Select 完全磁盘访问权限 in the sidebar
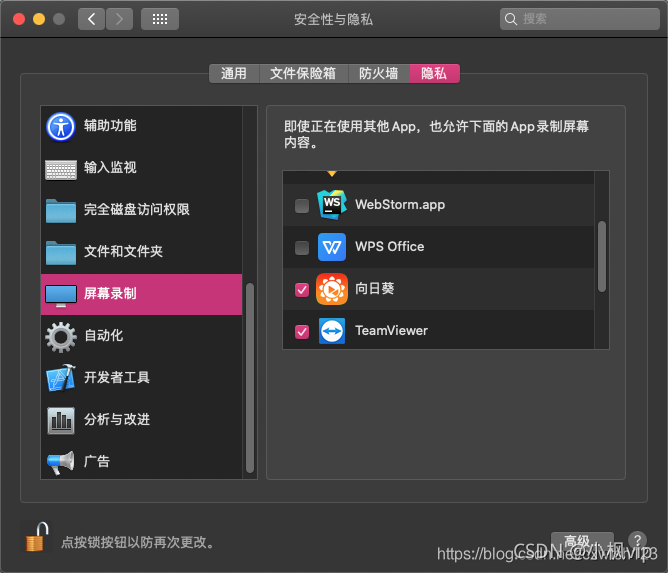The width and height of the screenshot is (668, 573). 141,210
